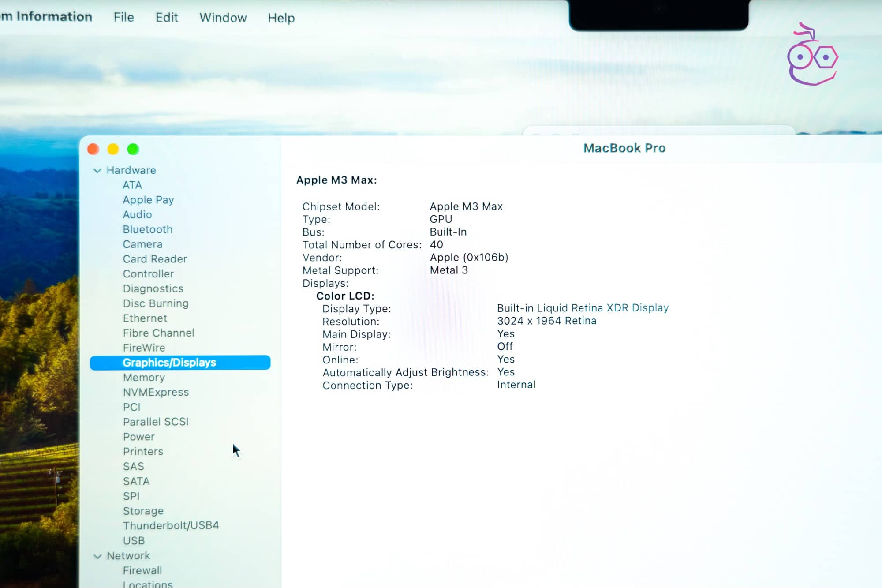This screenshot has width=882, height=588.
Task: Select Bluetooth in Hardware sidebar
Action: 148,229
